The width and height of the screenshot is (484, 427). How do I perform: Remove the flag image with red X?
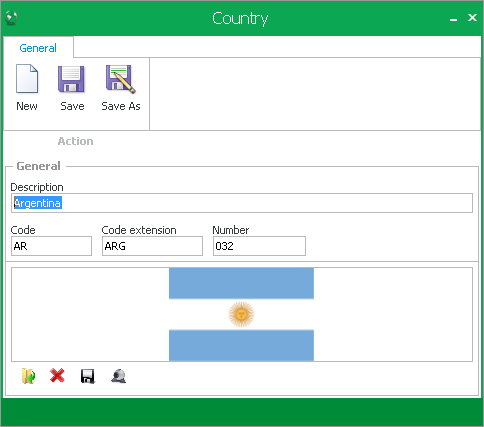pyautogui.click(x=57, y=376)
